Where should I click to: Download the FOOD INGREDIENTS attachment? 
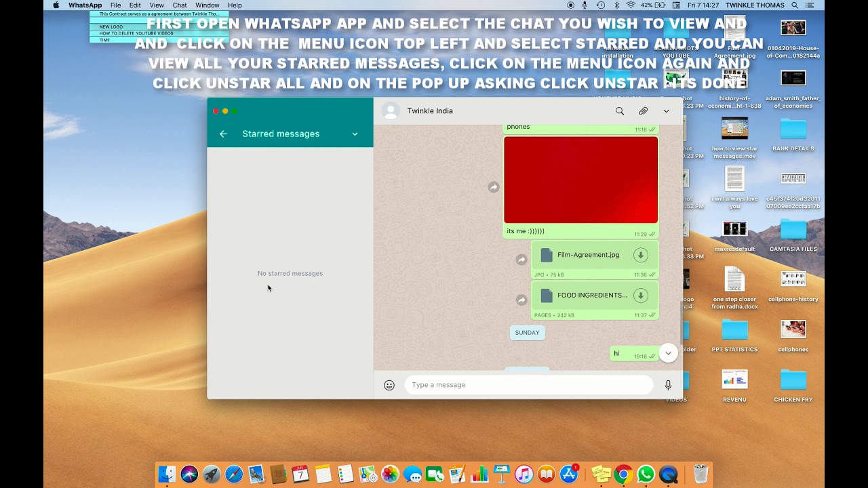[x=640, y=296]
